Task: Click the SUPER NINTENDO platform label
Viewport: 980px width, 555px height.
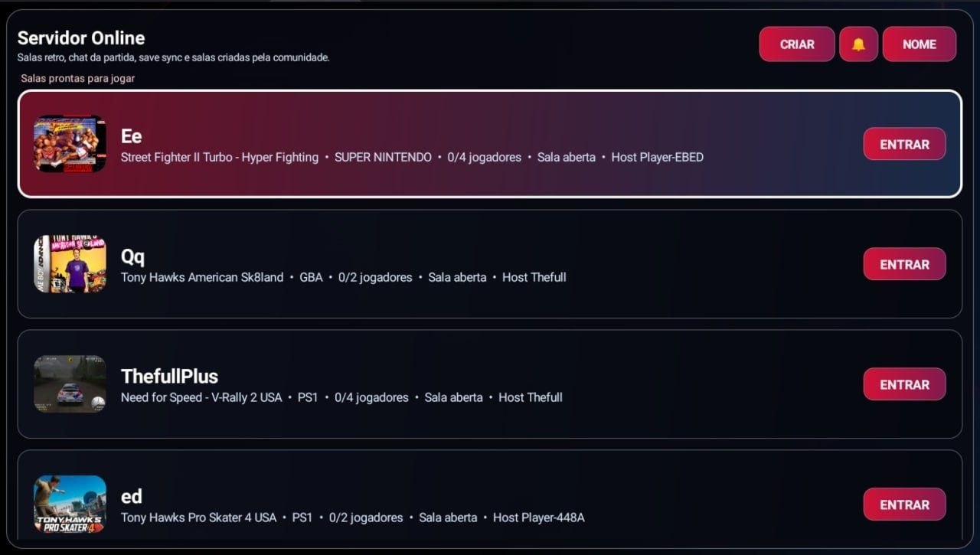Action: coord(383,157)
